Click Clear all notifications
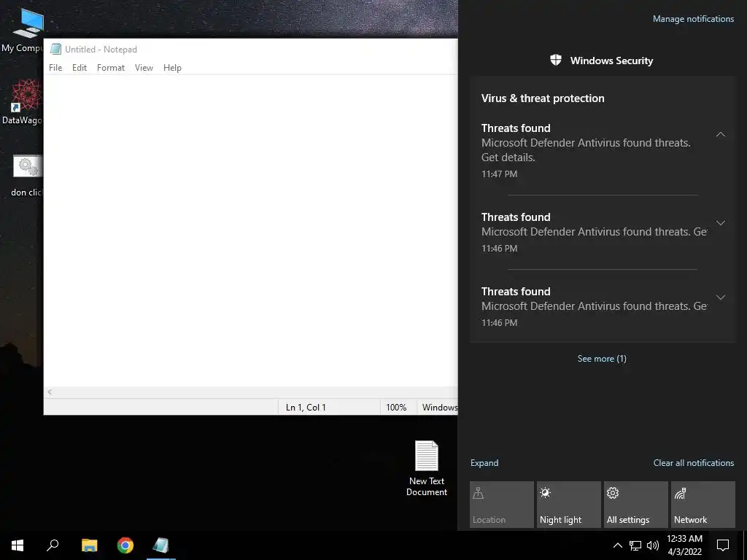The width and height of the screenshot is (747, 560). tap(694, 463)
